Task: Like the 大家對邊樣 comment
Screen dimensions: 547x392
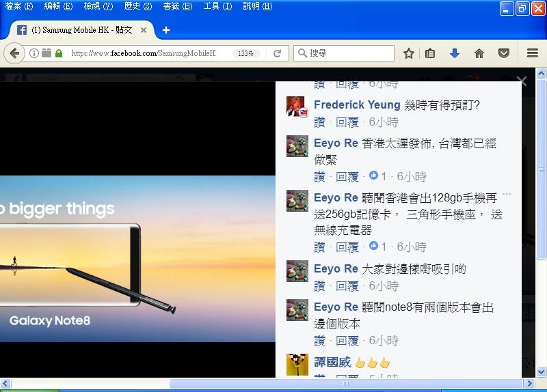Action: click(x=319, y=286)
